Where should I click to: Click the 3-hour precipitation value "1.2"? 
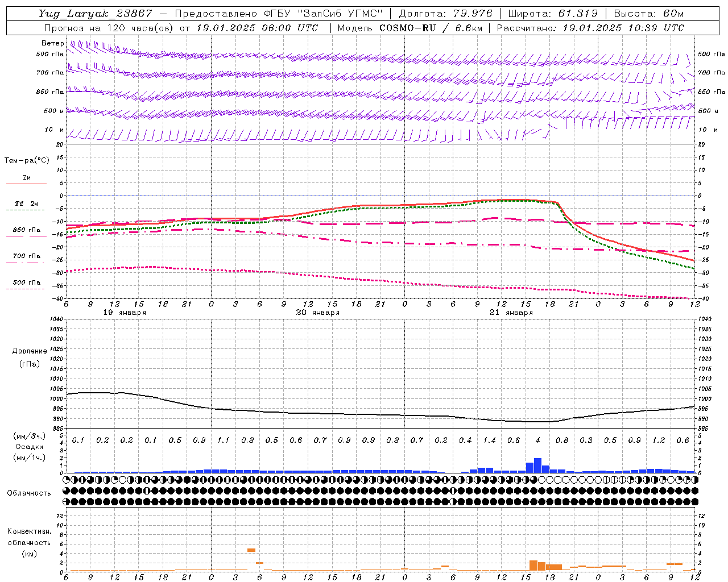[x=659, y=440]
